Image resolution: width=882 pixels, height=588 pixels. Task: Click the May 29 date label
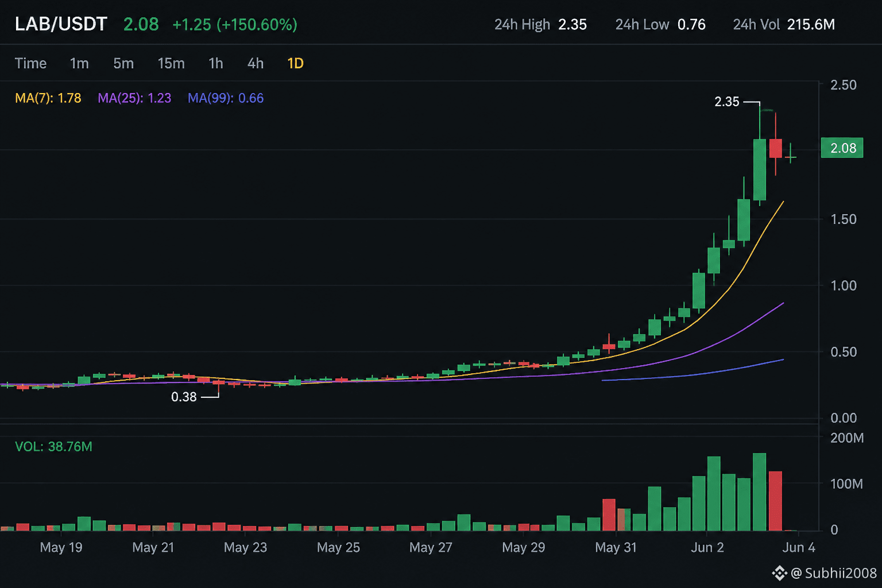tap(523, 547)
